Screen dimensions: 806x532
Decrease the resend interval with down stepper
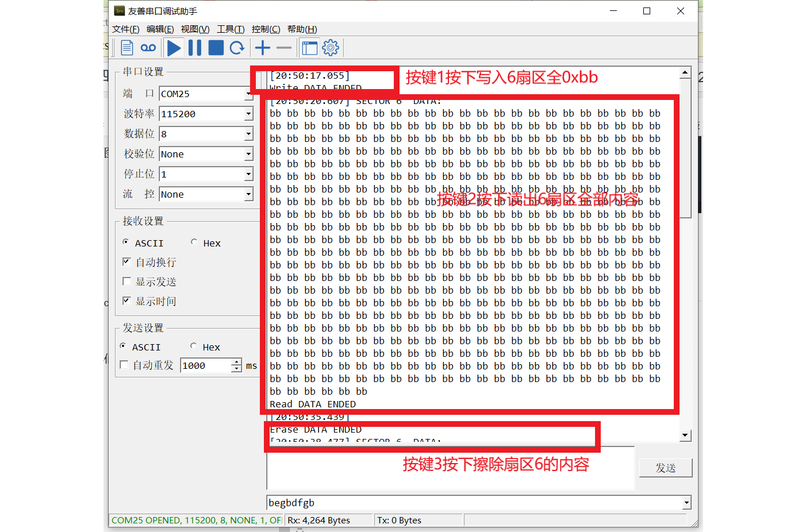click(x=236, y=369)
